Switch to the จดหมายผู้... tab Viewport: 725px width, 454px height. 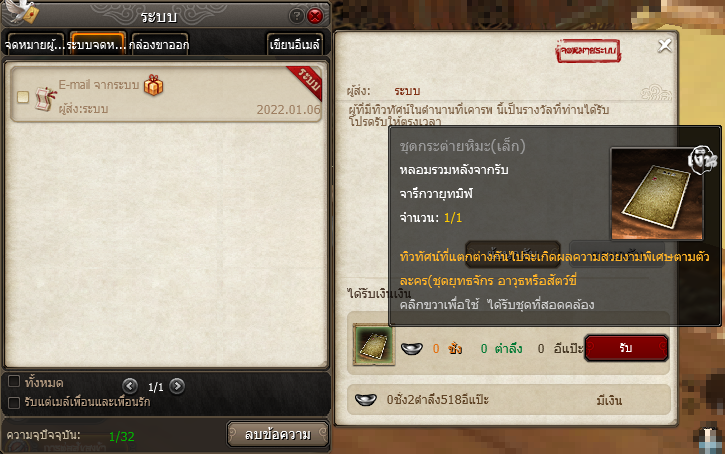35,44
